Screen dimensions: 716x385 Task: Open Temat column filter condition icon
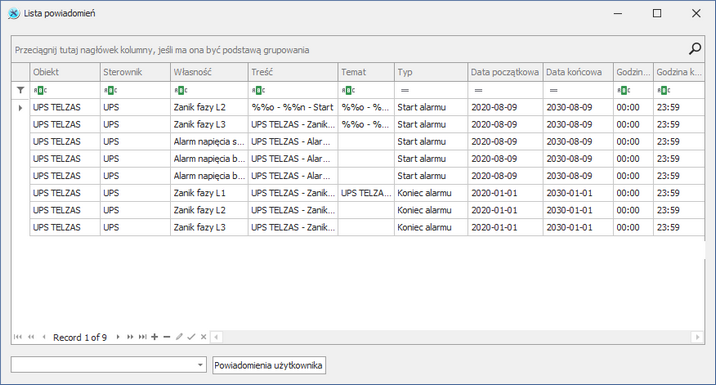pos(348,90)
